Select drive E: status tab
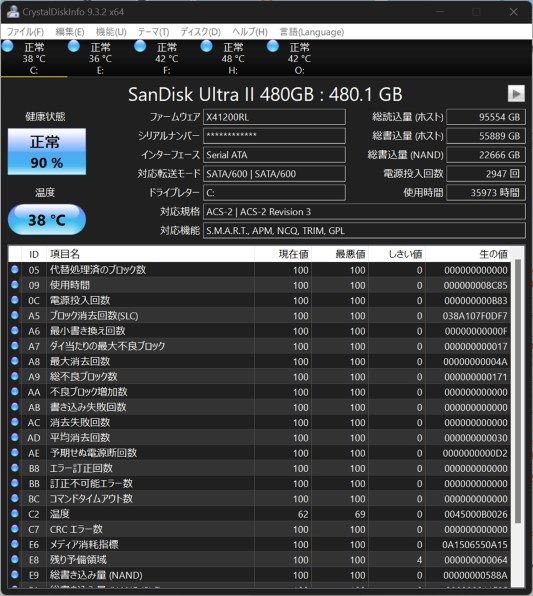The image size is (533, 596). (100, 59)
